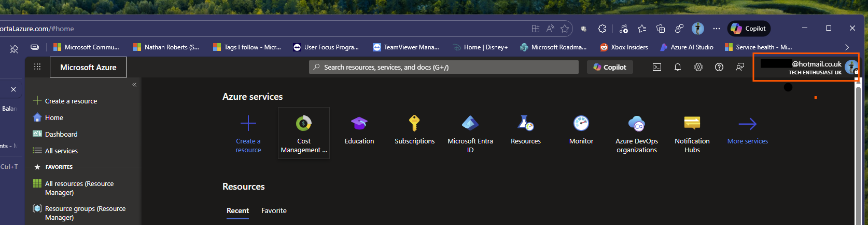Click the pin icon in the left Edge panel
Viewport: 868px width, 225px height.
coord(14,49)
